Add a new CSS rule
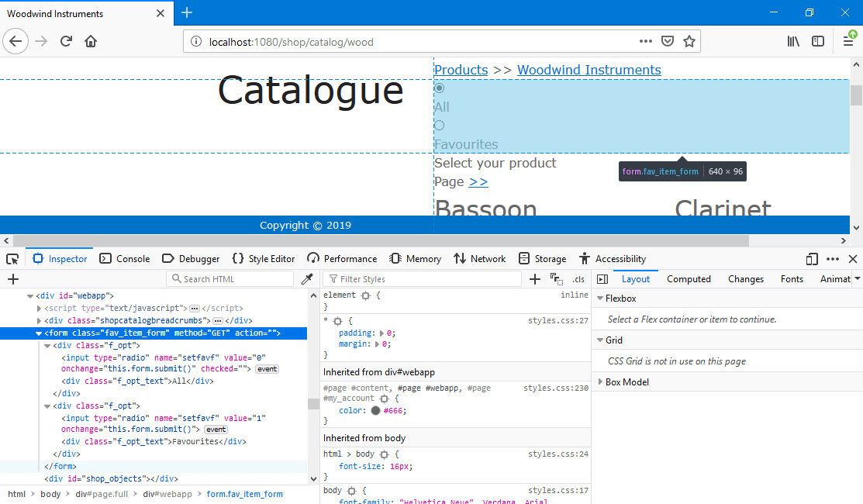863x504 pixels. [x=534, y=279]
